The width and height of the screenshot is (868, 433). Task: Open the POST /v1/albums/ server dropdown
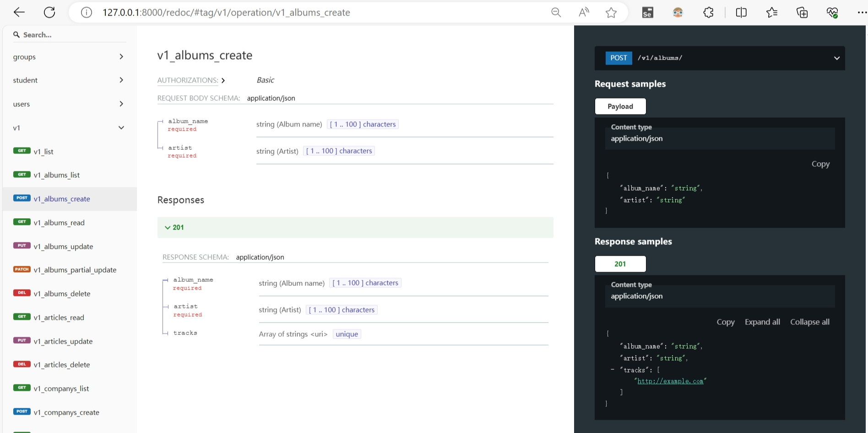coord(720,58)
